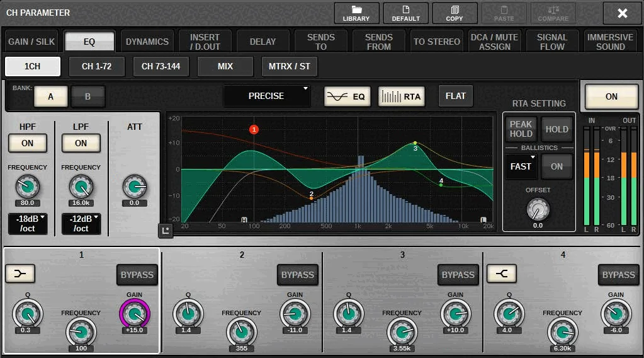Viewport: 644px width, 358px height.
Task: Open the LPF -12dB/oct slope dropdown
Action: (81, 224)
